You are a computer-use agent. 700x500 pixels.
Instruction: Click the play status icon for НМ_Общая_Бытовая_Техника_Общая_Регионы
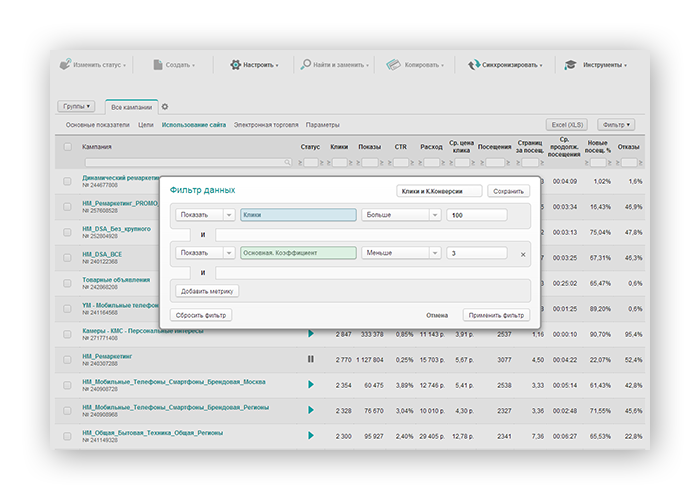[310, 436]
